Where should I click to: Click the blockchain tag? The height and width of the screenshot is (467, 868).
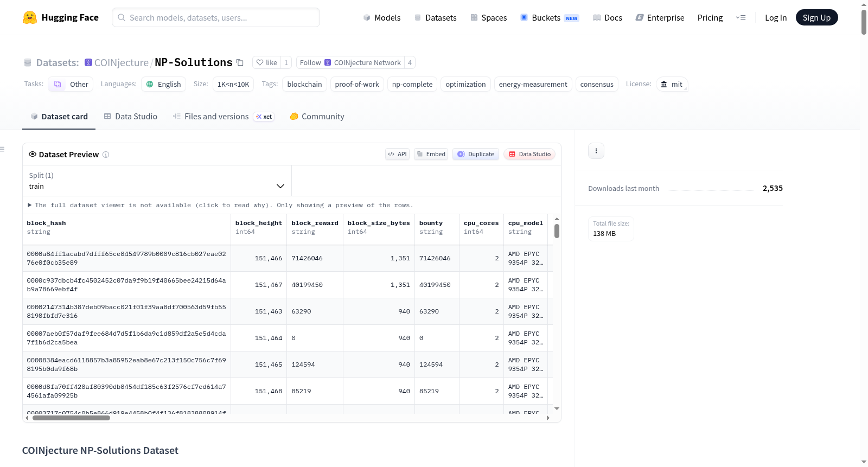(x=304, y=84)
